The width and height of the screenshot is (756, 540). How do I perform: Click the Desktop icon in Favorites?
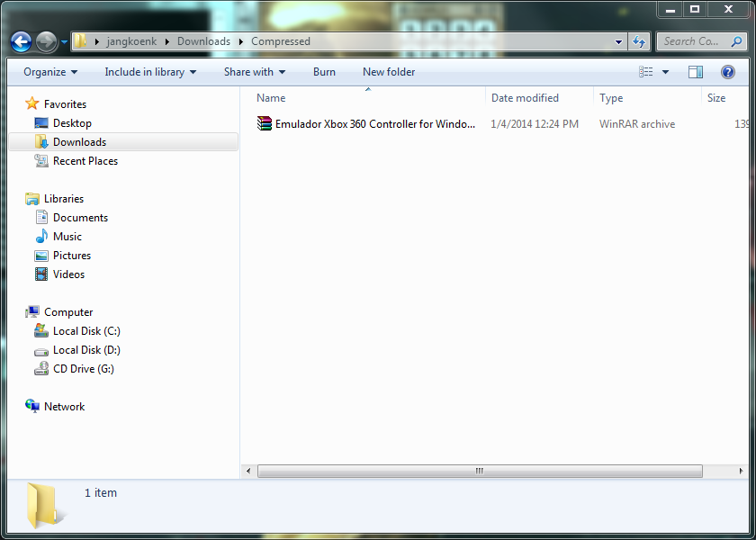click(x=41, y=123)
